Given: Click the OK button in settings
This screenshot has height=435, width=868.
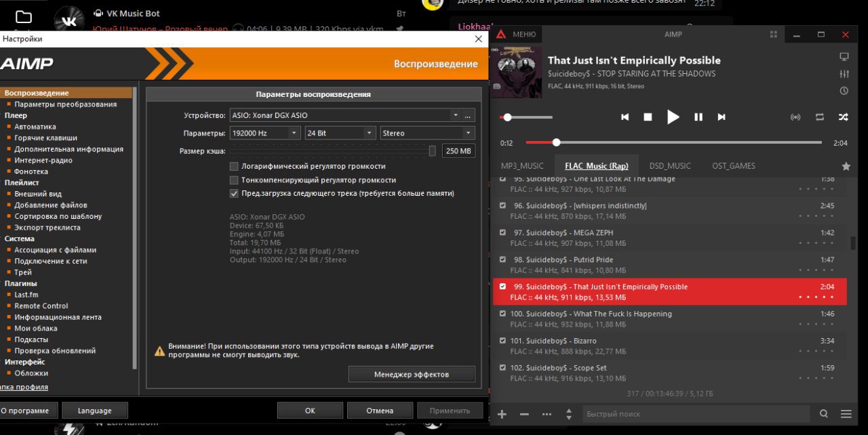Looking at the screenshot, I should 310,411.
